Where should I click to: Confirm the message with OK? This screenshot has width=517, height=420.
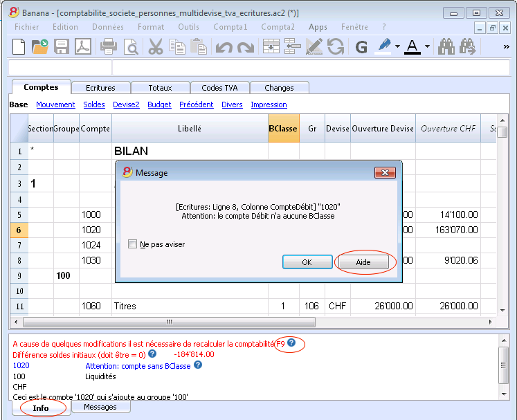pyautogui.click(x=307, y=262)
